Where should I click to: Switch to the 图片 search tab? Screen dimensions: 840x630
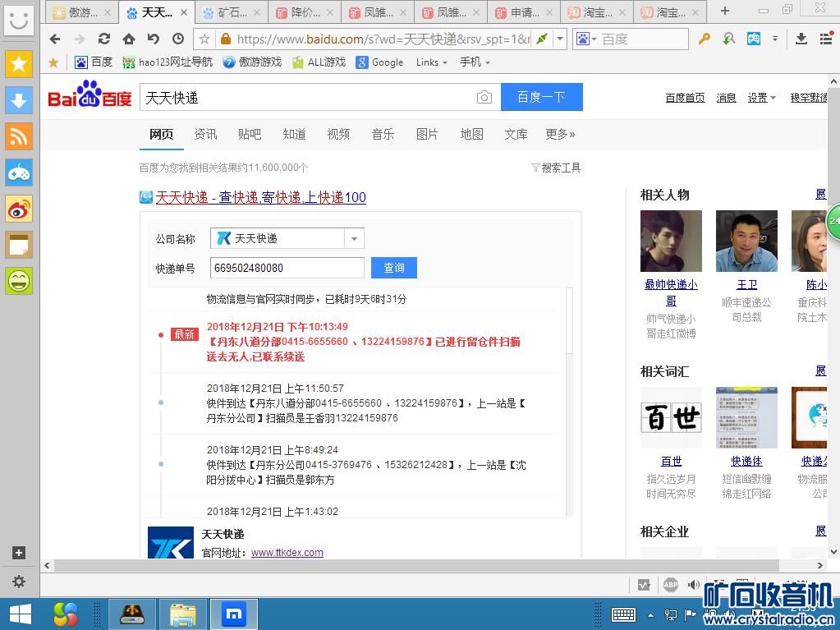(x=427, y=134)
